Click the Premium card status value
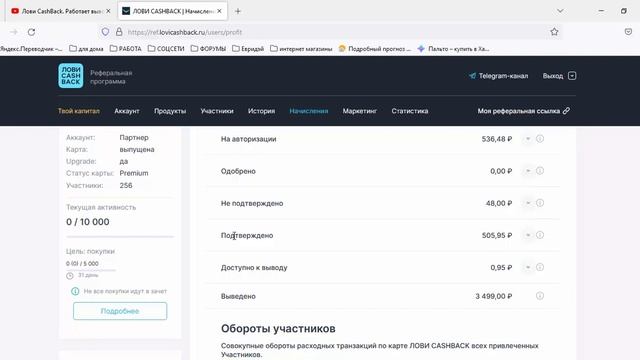 pos(133,173)
